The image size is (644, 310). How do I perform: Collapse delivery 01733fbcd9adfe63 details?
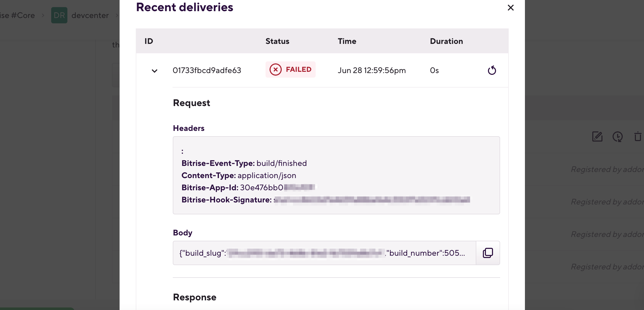(154, 71)
